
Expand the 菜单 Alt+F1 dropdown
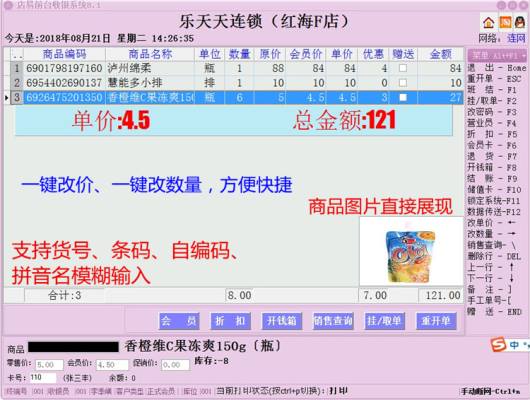coord(497,55)
